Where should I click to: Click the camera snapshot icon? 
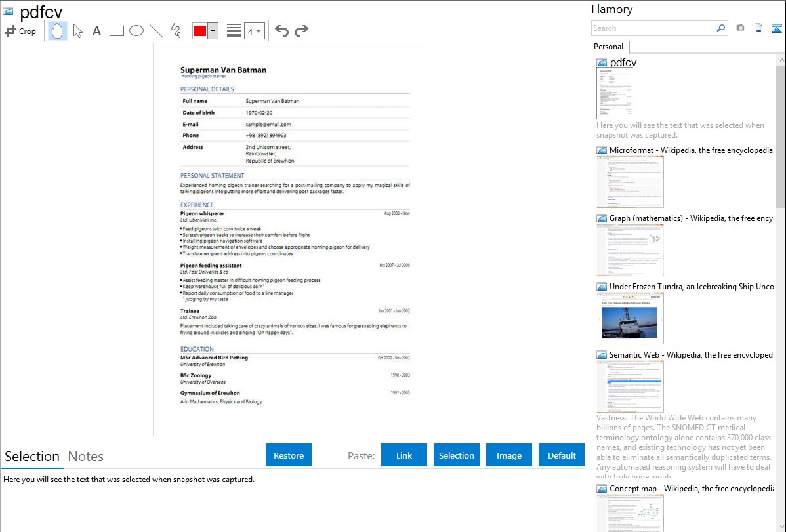coord(740,28)
